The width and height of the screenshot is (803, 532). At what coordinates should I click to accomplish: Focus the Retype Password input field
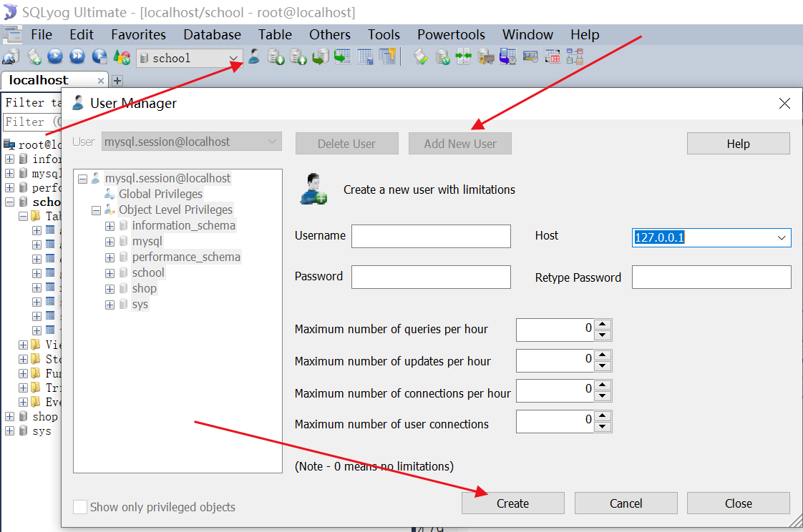click(x=712, y=277)
